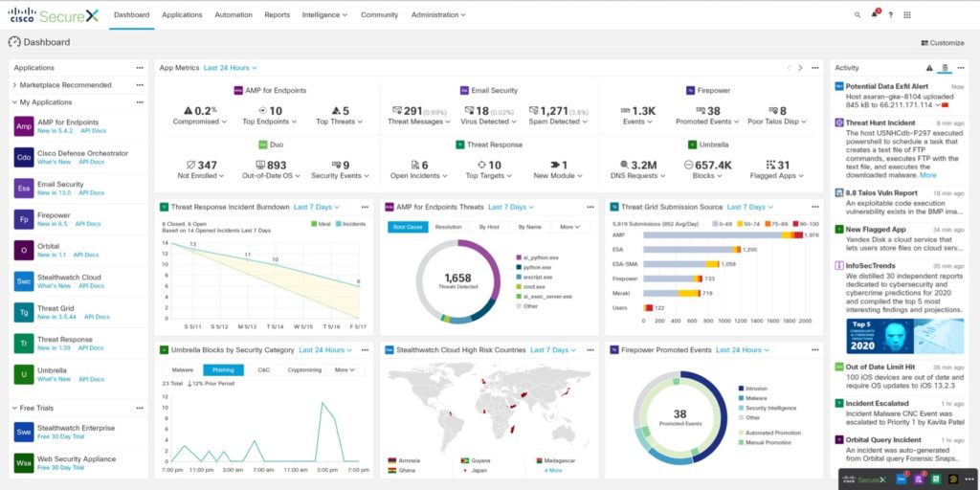Show alerts via Activity warning triangle icon
This screenshot has width=980, height=490.
click(928, 68)
